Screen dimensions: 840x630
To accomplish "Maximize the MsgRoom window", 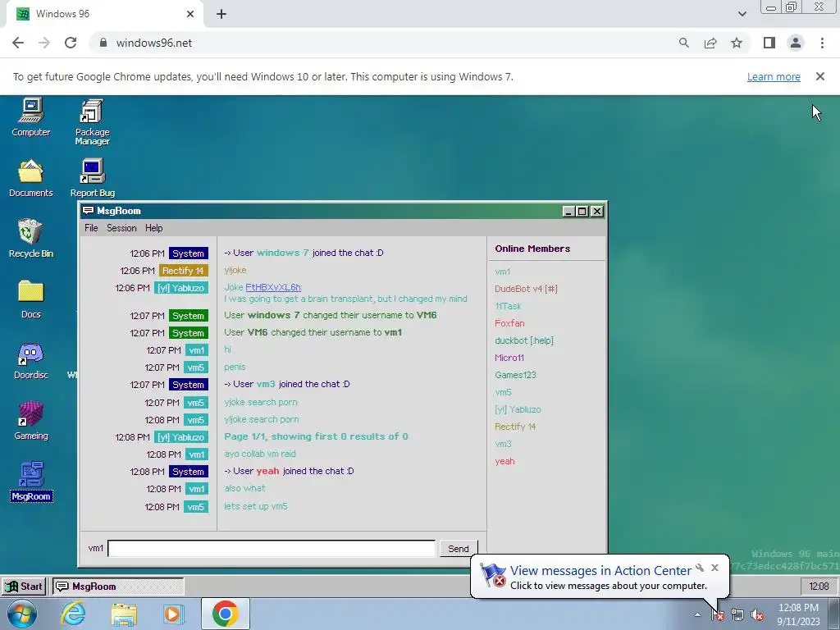I will point(582,211).
